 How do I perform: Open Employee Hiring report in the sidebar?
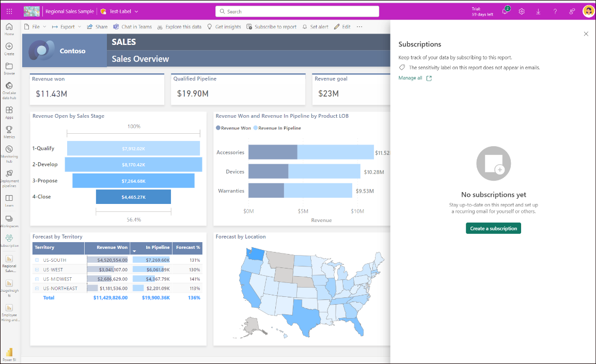(9, 312)
